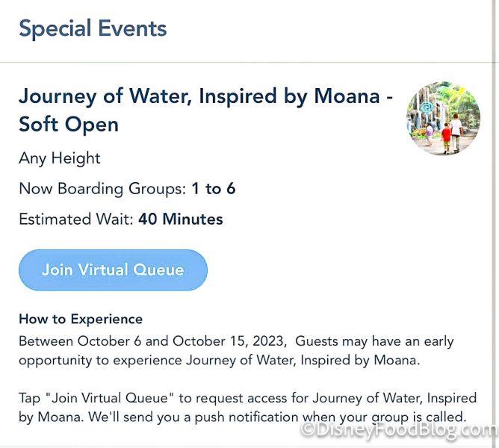Tap the 40 Minutes wait value
Image resolution: width=499 pixels, height=448 pixels.
(180, 220)
